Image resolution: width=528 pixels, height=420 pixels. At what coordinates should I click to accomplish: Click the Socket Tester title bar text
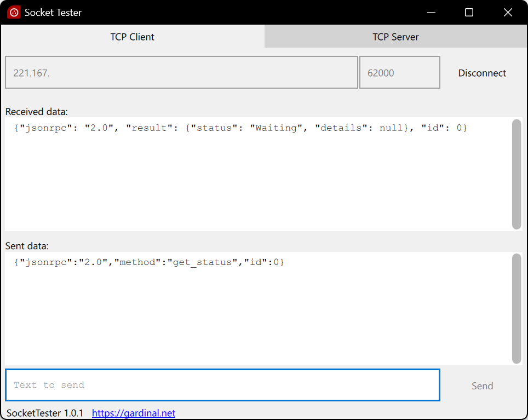53,12
